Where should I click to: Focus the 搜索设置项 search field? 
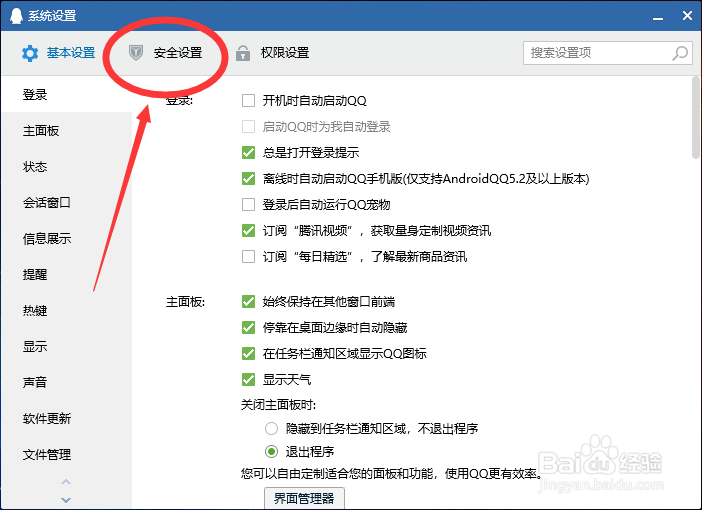608,53
